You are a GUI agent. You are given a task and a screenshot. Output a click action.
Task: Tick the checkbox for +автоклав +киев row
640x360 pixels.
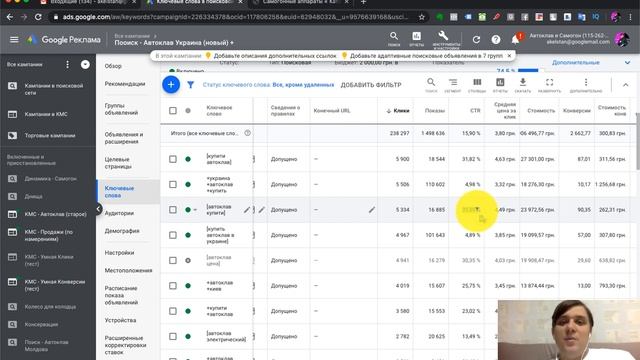[173, 286]
